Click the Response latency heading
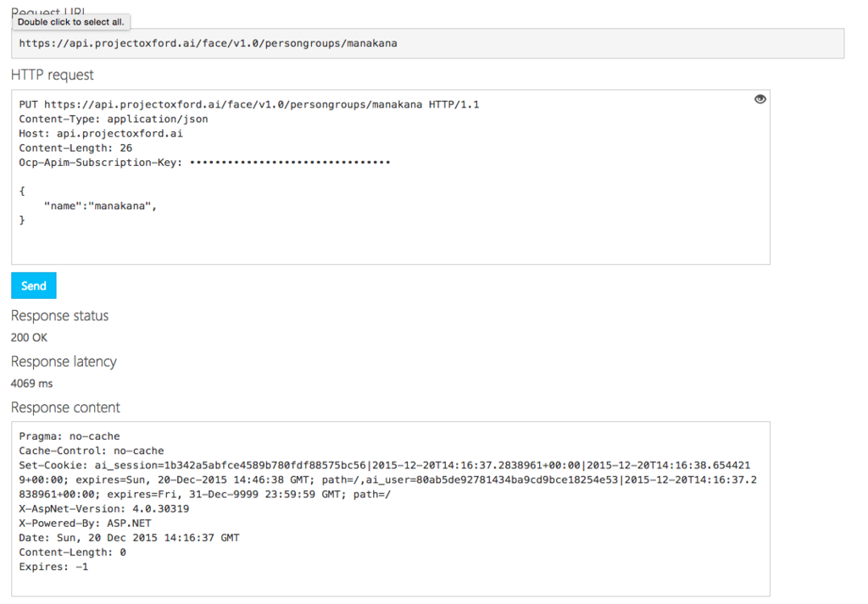868x604 pixels. 64,362
